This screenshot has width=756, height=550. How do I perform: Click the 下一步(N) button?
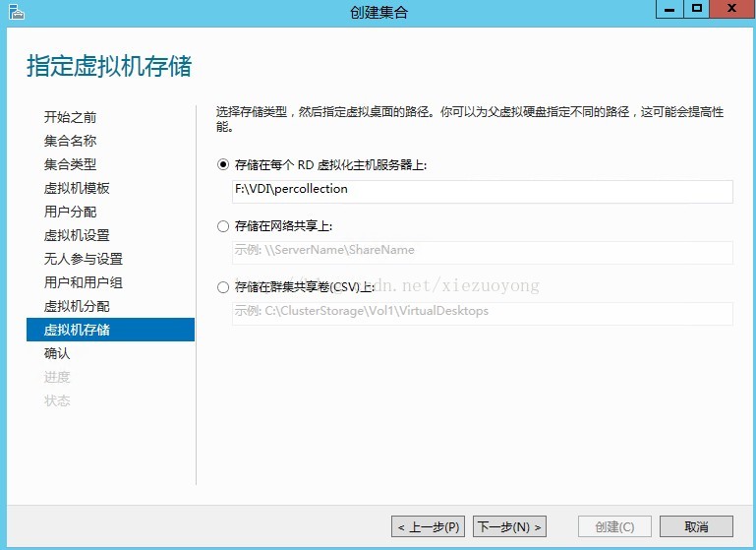(509, 526)
